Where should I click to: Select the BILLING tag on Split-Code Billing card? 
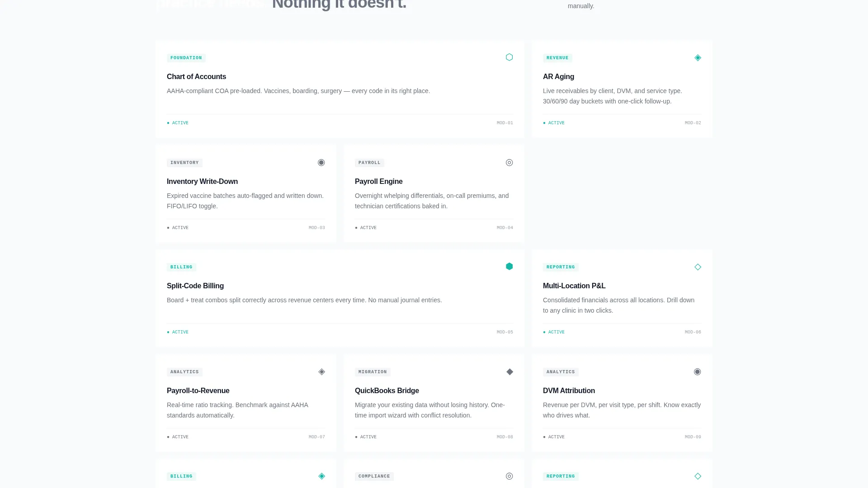point(181,267)
